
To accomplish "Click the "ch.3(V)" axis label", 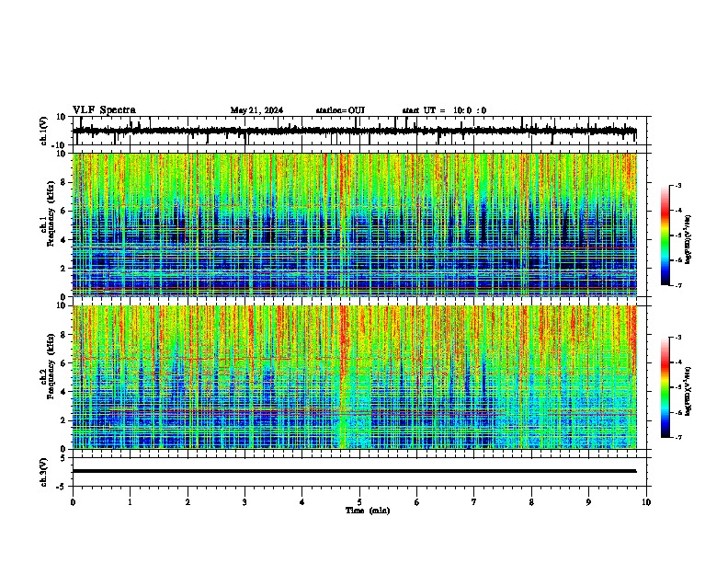I will click(x=44, y=472).
